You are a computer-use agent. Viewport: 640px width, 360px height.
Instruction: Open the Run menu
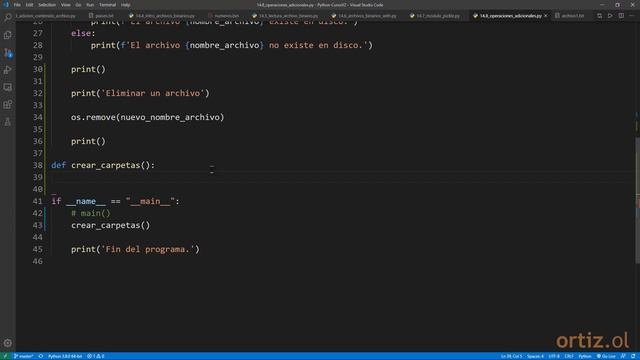[x=90, y=5]
